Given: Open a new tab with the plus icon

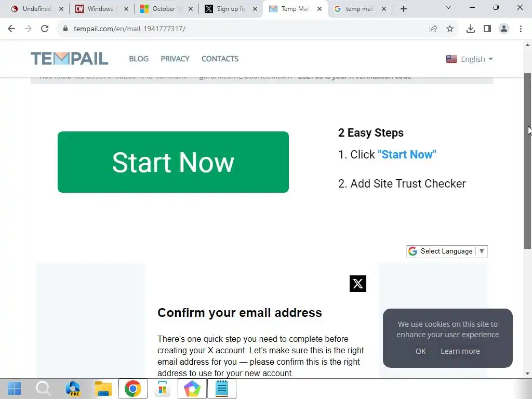Looking at the screenshot, I should (x=403, y=9).
